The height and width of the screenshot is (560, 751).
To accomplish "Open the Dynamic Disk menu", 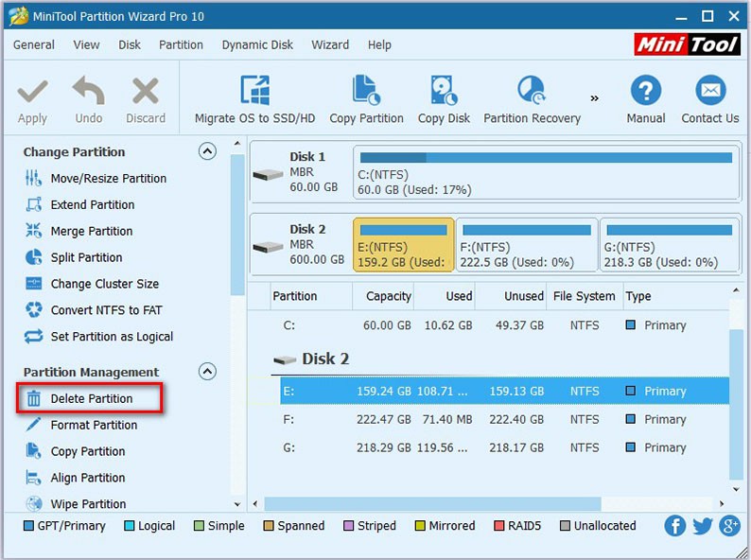I will pos(257,44).
